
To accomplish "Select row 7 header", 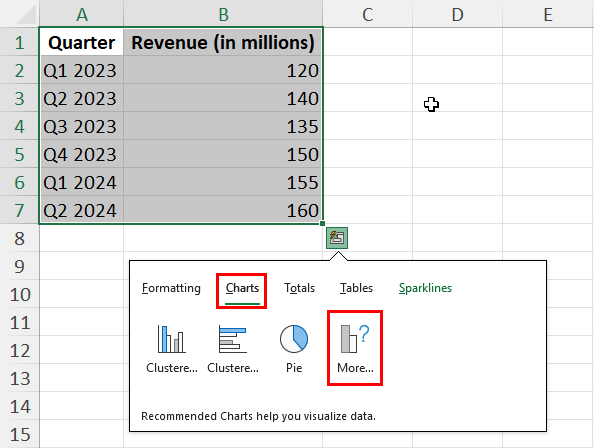I will [19, 210].
